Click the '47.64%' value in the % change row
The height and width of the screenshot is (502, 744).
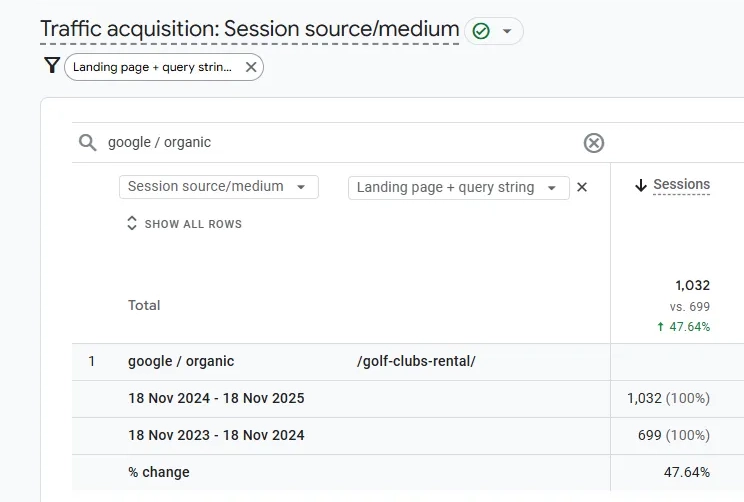pos(687,473)
